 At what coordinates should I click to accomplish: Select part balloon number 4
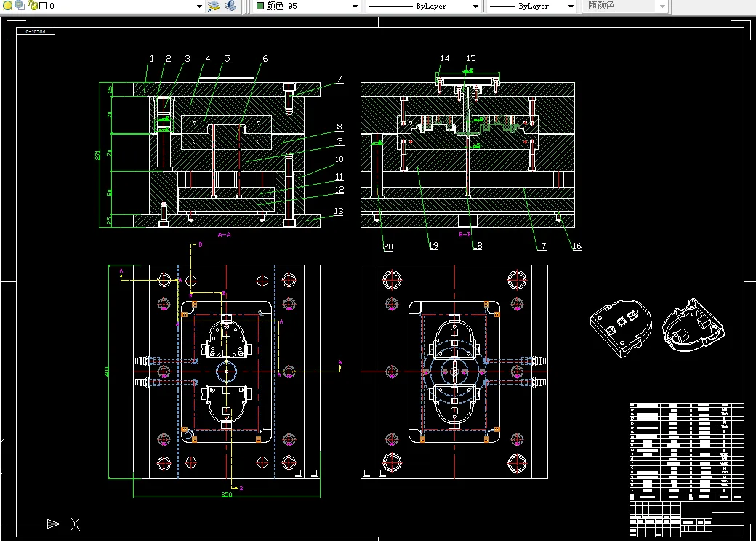(208, 58)
